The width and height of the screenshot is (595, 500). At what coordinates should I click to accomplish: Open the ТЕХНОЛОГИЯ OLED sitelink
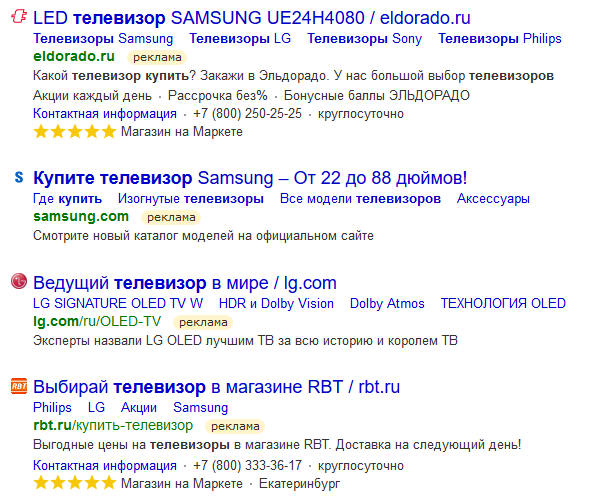[503, 303]
